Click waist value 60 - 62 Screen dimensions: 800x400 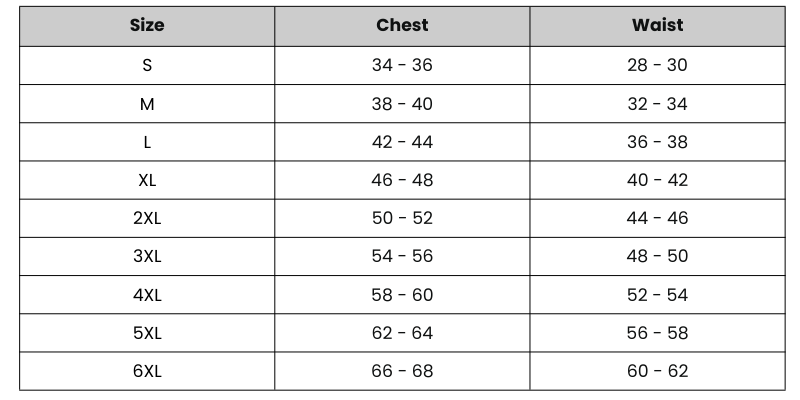coord(657,371)
